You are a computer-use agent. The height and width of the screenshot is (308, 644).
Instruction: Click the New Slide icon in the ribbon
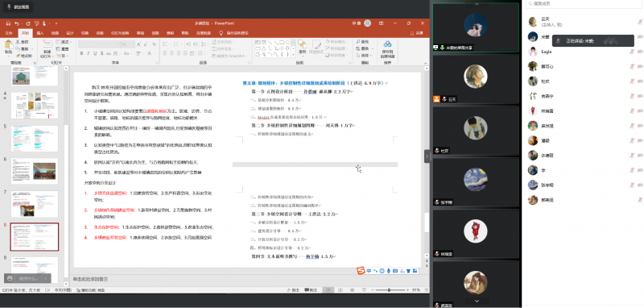pyautogui.click(x=47, y=44)
